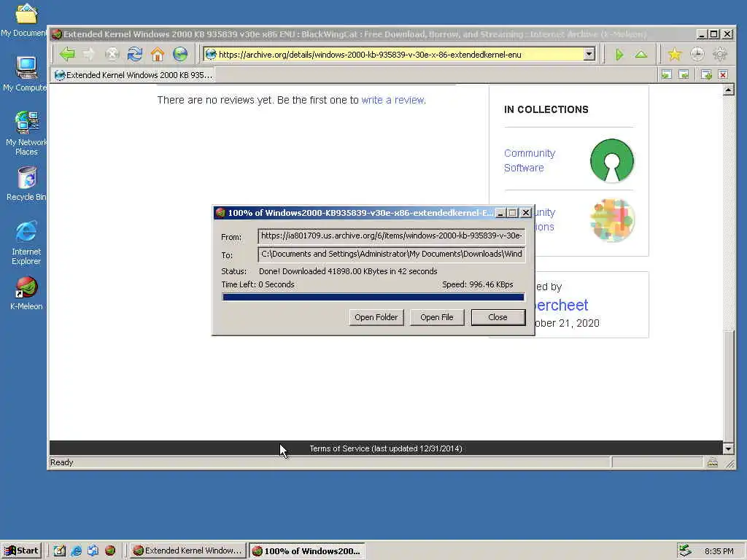Select K-Meleon desktop shortcut icon
Screen dimensions: 747x560
[x=26, y=293]
